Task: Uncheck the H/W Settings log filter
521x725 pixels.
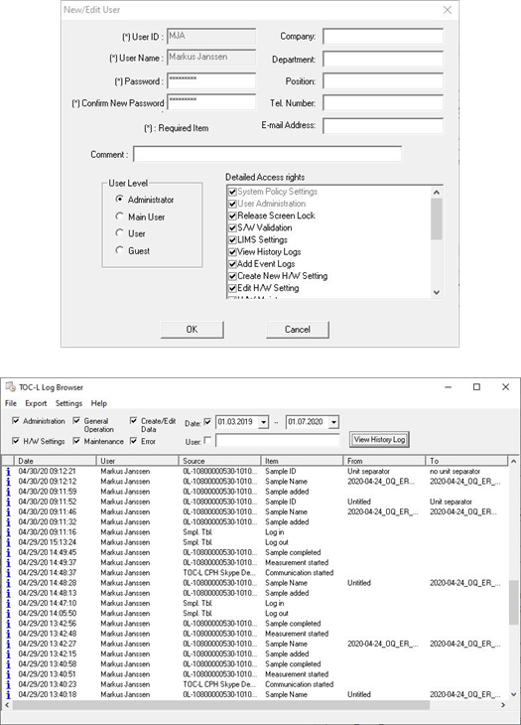Action: point(16,441)
